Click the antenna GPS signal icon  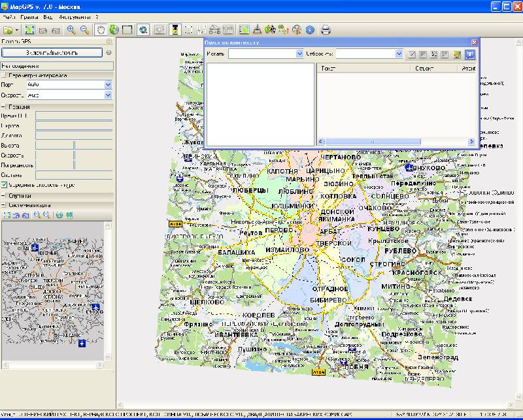coord(297,30)
